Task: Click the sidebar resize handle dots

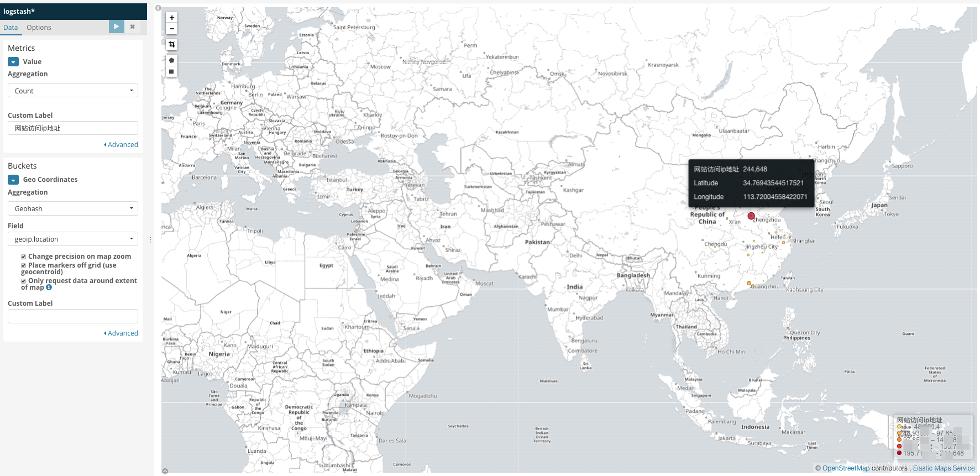Action: click(150, 240)
